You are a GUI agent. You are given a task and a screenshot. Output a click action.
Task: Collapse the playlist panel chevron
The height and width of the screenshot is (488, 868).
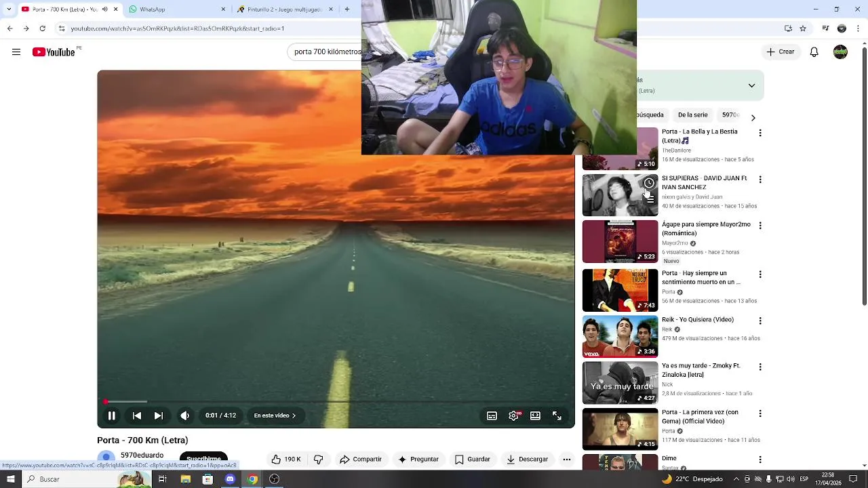point(751,85)
